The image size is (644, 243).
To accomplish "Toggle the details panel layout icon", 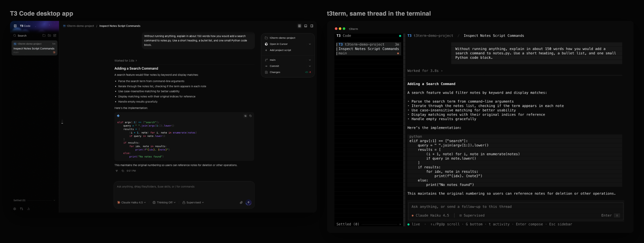I will (299, 26).
